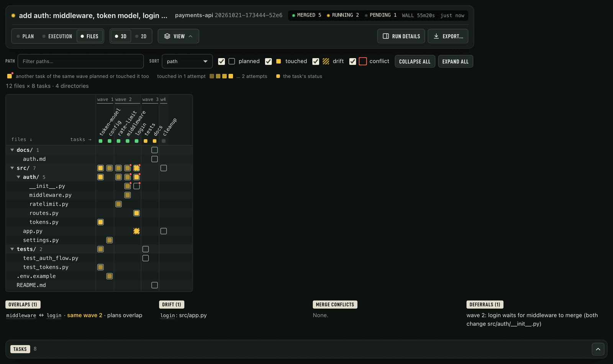The image size is (613, 364).
Task: Click the Collapse All button
Action: 415,61
